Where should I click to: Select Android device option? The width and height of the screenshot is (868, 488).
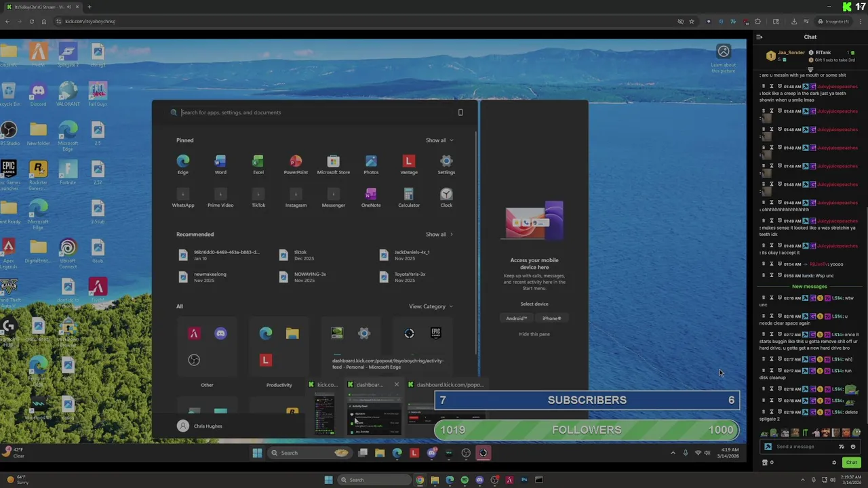pyautogui.click(x=516, y=319)
